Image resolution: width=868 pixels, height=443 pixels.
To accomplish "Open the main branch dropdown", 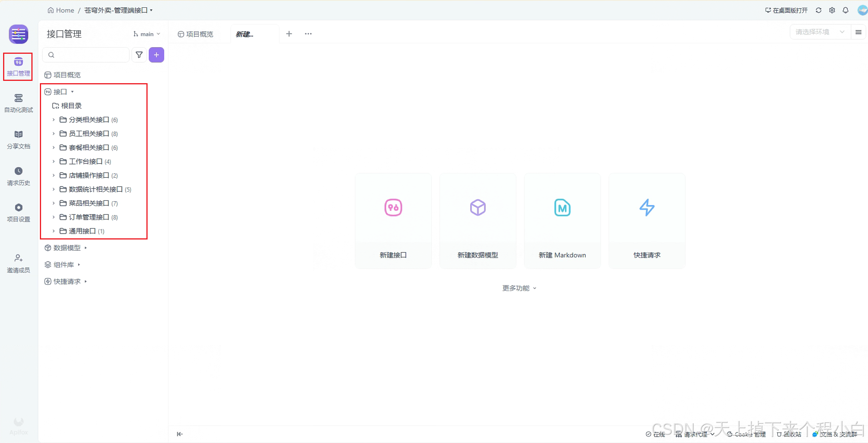I will [147, 34].
